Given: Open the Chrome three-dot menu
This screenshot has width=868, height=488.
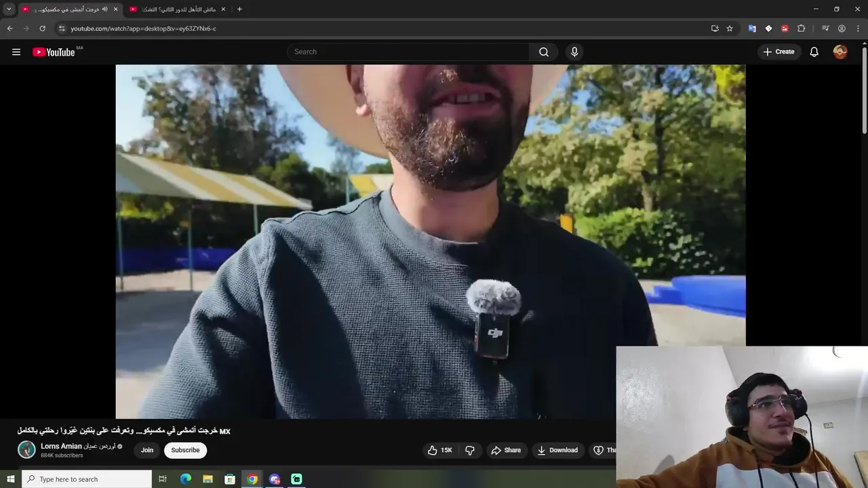Looking at the screenshot, I should tap(858, 28).
